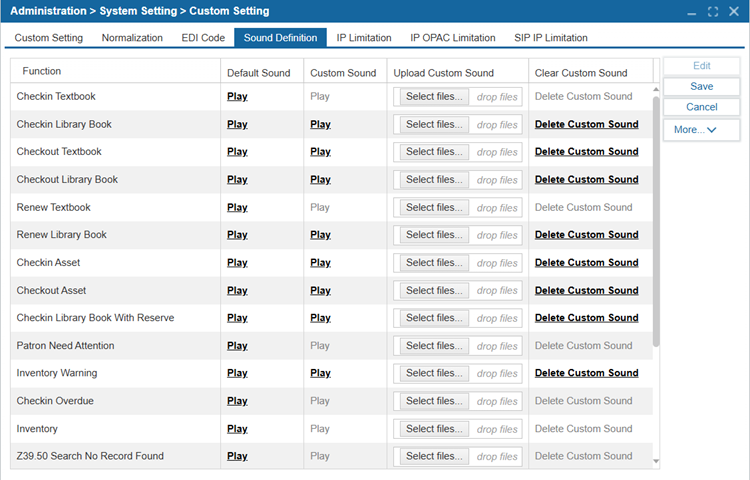Viewport: 750px width, 480px height.
Task: Switch to the Custom Setting tab
Action: point(47,38)
